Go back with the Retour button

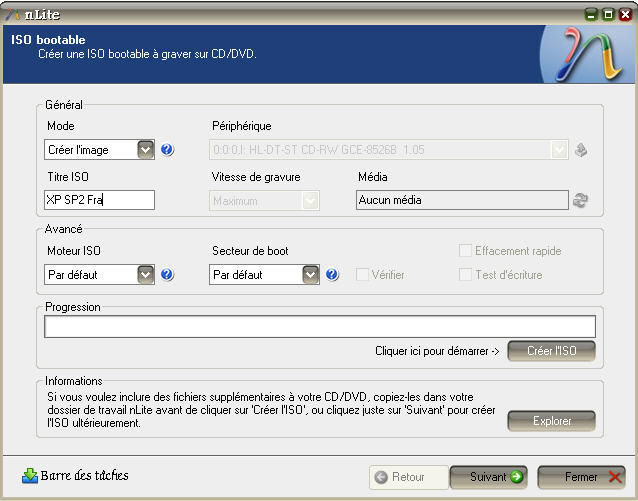[x=409, y=477]
